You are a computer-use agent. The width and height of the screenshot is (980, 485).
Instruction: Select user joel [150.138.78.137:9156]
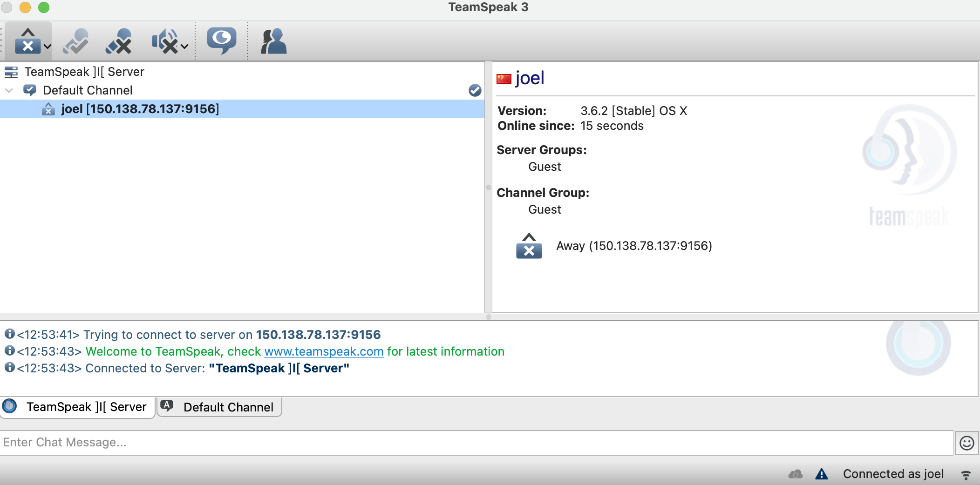click(x=242, y=109)
